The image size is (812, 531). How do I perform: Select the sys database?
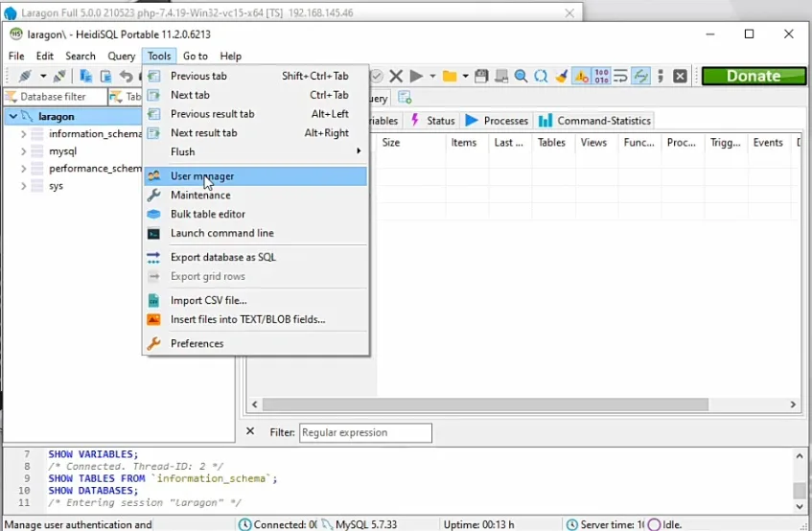tap(56, 186)
